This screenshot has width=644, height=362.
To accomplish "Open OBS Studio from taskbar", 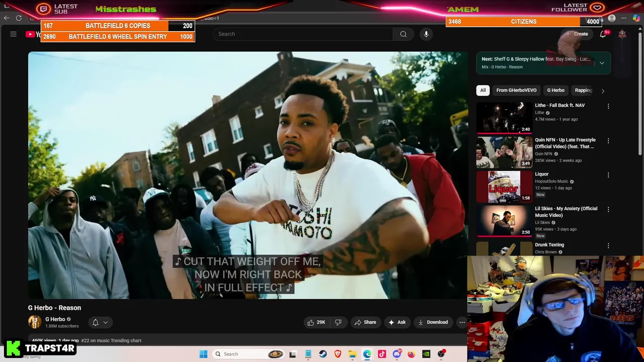I will pyautogui.click(x=441, y=354).
